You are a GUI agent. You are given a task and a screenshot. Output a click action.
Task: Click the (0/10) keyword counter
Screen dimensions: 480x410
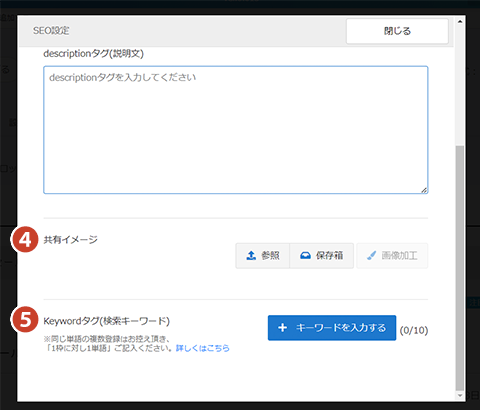(x=414, y=330)
